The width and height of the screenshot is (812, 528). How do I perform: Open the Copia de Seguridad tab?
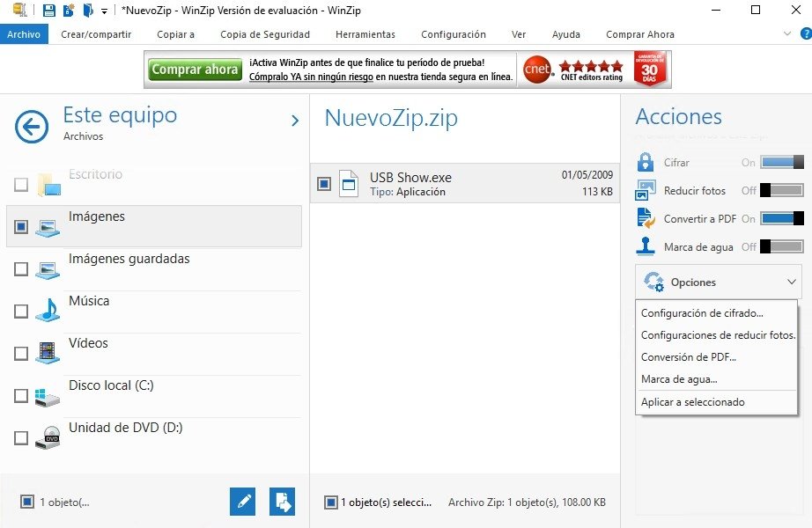[x=264, y=34]
